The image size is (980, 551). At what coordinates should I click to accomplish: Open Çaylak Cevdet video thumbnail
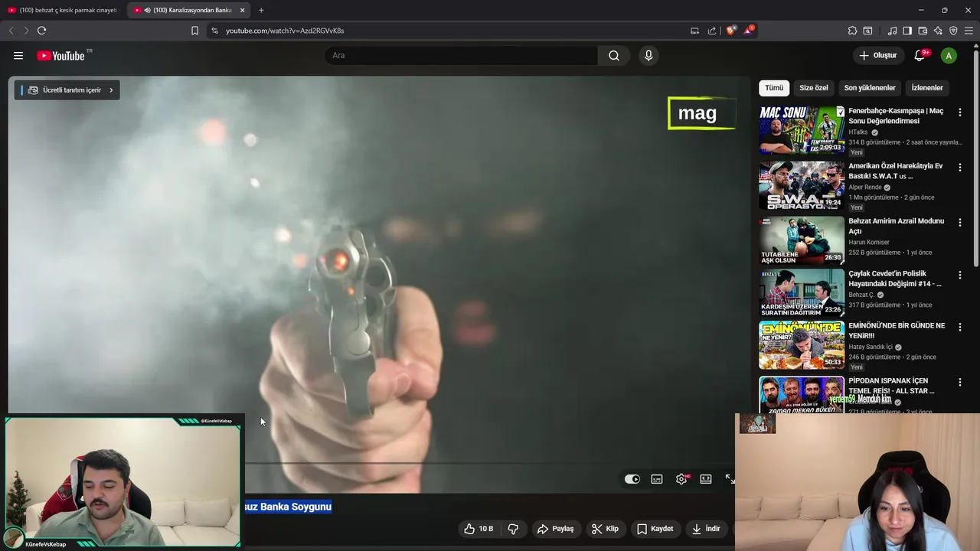802,293
